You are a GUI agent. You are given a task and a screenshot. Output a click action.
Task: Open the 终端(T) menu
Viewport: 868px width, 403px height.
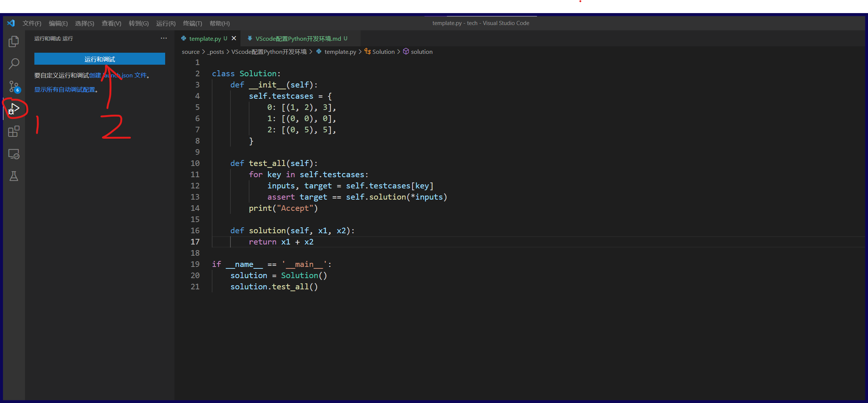pyautogui.click(x=192, y=23)
